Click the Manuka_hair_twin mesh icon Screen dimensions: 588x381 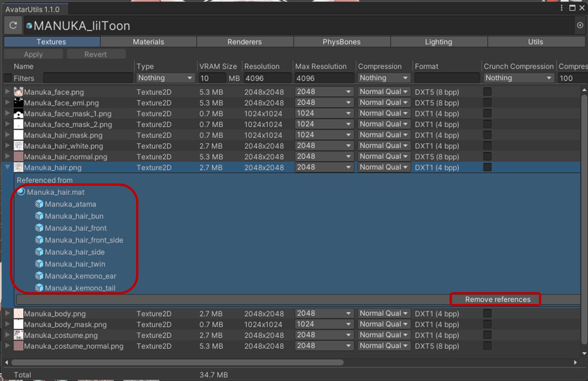(39, 264)
